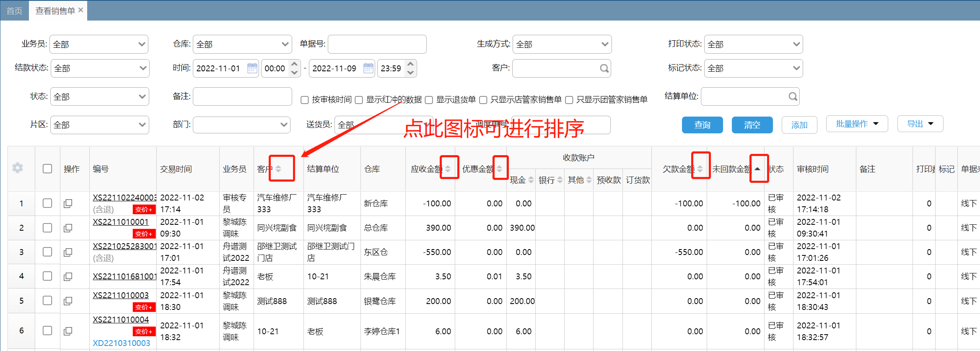Viewport: 980px width, 351px height.
Task: Open calendar for end date 2022-11-09
Action: 368,68
